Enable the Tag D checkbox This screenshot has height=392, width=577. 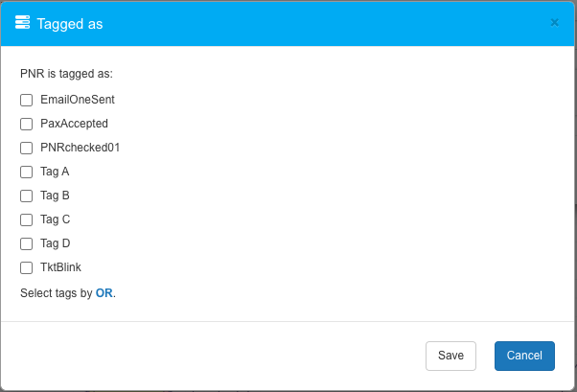click(27, 243)
